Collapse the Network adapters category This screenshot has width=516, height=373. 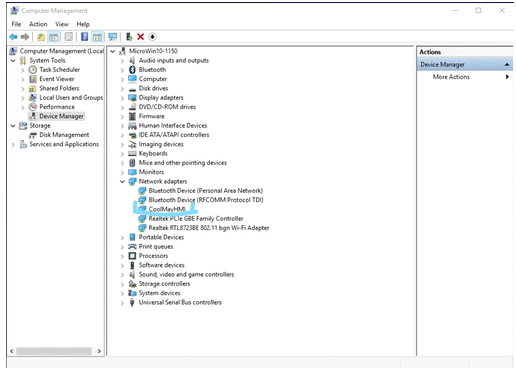pos(122,182)
